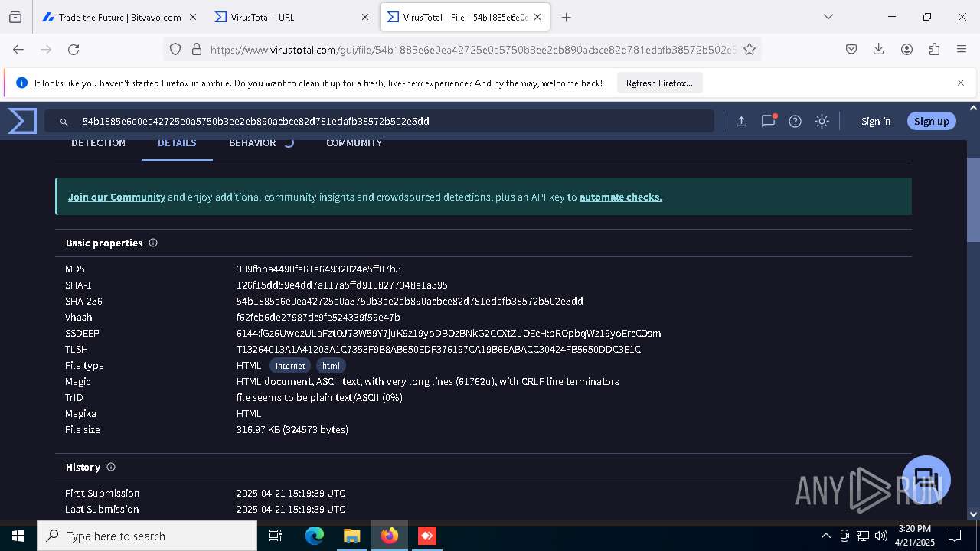The width and height of the screenshot is (980, 551).
Task: Open Task View on the taskbar
Action: coord(276,536)
